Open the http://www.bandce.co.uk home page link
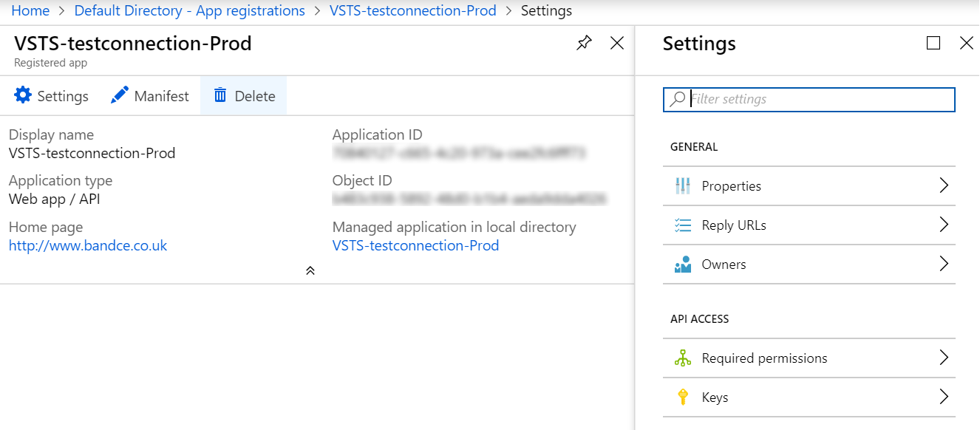The width and height of the screenshot is (980, 430). [88, 245]
